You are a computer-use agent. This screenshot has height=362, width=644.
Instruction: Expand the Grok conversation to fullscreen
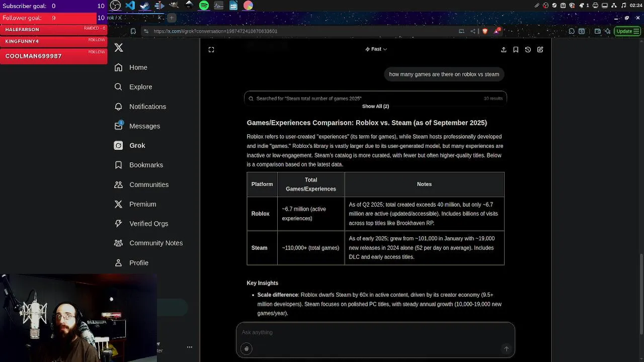[x=211, y=49]
